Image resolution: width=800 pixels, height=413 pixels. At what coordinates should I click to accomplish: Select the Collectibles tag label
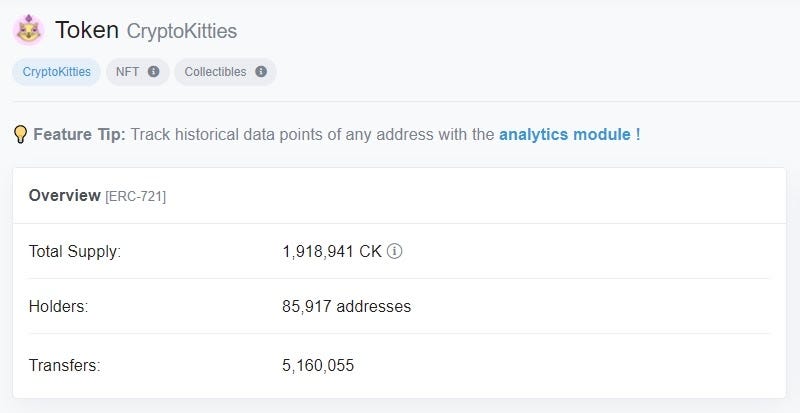coord(215,71)
